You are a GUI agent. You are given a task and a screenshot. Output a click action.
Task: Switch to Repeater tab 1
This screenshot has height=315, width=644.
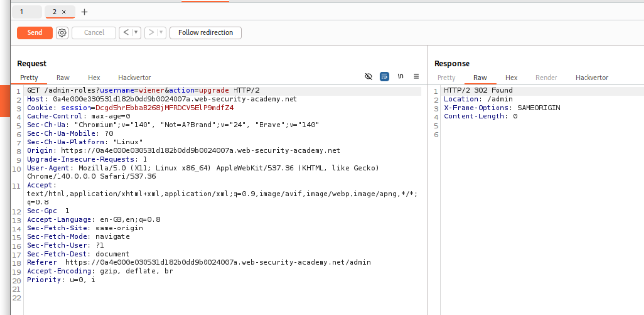[22, 12]
